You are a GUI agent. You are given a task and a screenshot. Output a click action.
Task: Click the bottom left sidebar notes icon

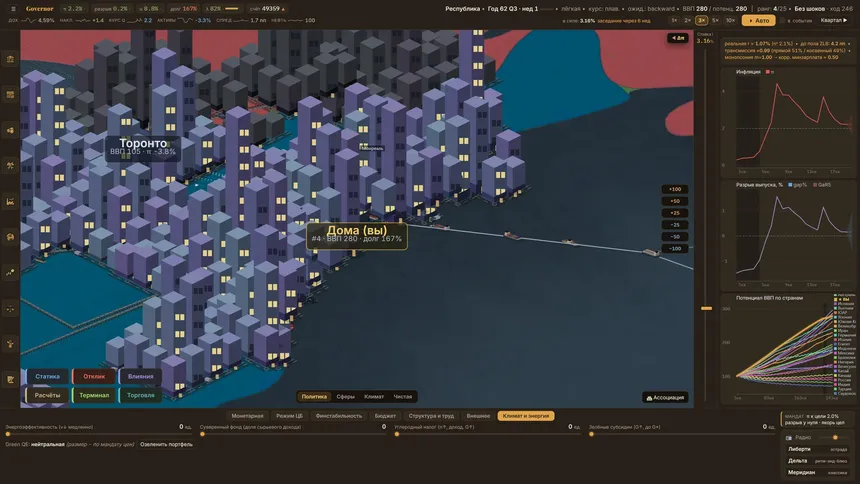click(10, 379)
